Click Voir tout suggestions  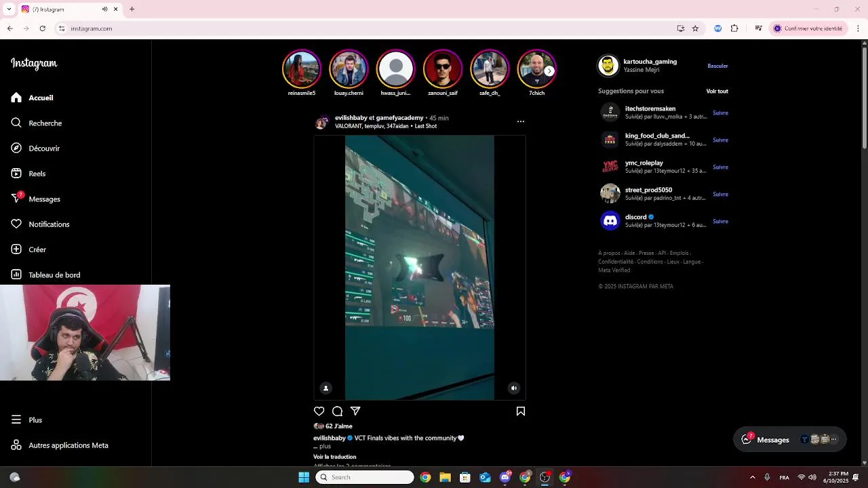[717, 91]
